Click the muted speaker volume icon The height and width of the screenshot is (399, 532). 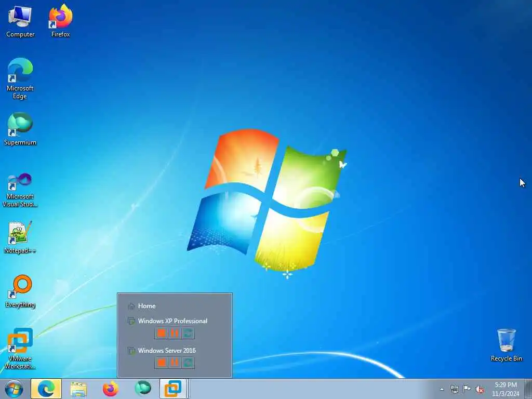(480, 390)
